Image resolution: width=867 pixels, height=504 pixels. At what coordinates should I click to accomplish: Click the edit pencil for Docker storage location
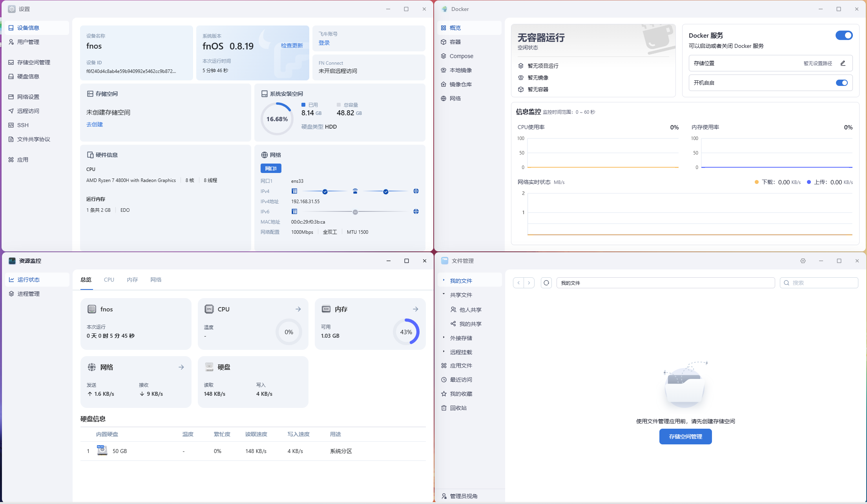point(843,63)
